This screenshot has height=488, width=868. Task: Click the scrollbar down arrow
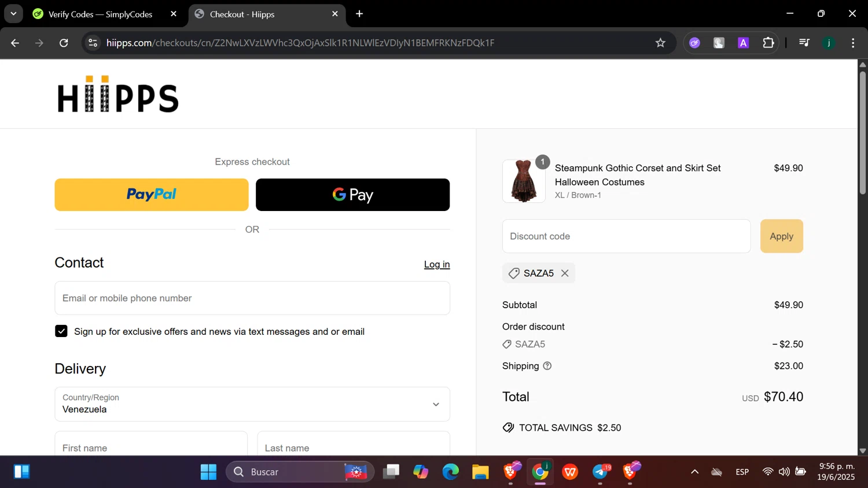tap(863, 450)
